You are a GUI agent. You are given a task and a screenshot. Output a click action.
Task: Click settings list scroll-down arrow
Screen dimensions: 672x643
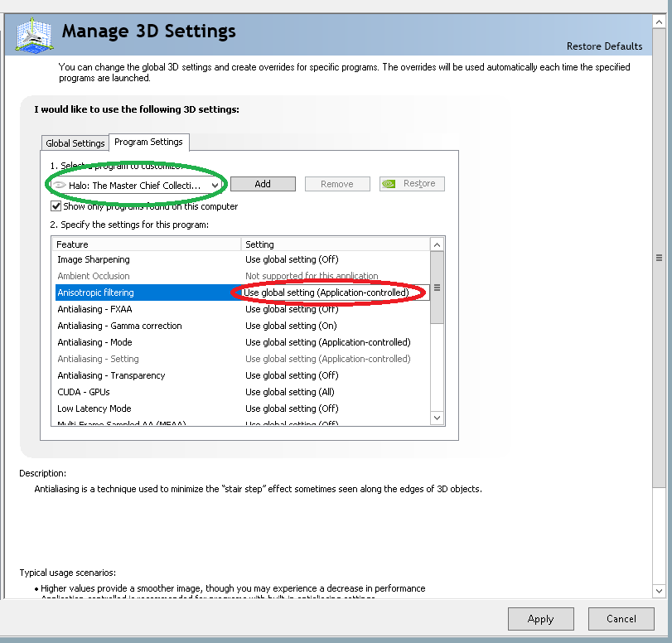pos(438,418)
